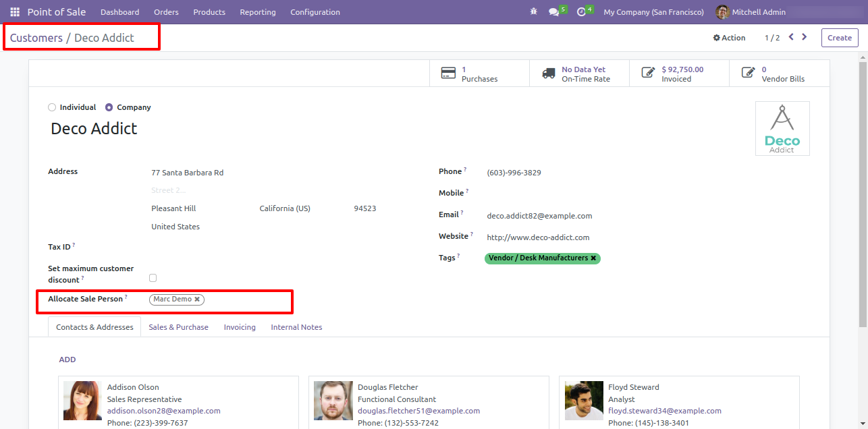
Task: Open the conversations chat icon
Action: (x=554, y=12)
